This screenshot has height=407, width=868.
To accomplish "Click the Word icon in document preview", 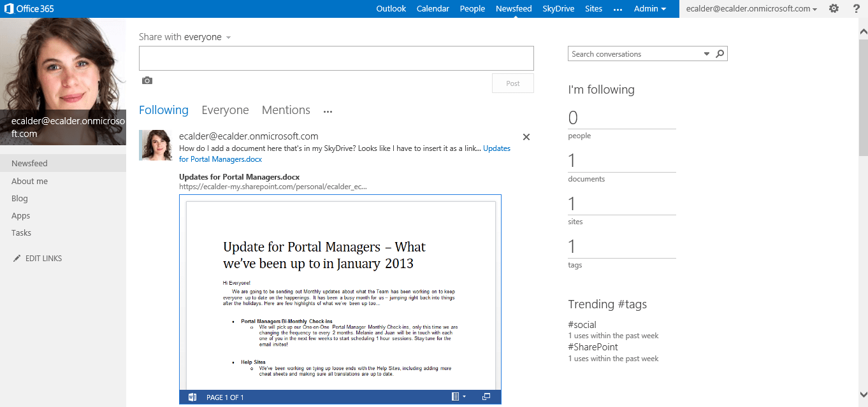I will (x=192, y=397).
